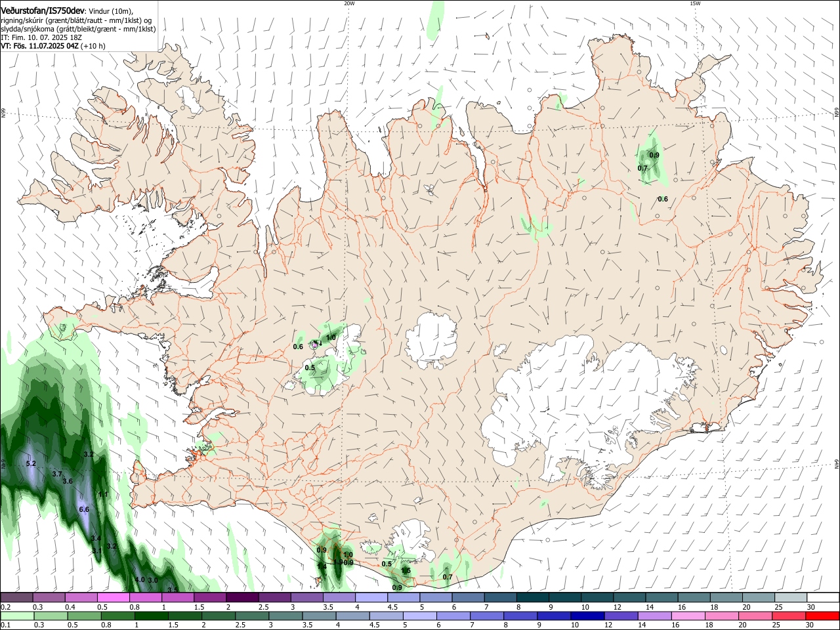This screenshot has height=630, width=840.
Task: Pick the white 30+ snow legend swatch
Action: click(x=822, y=597)
